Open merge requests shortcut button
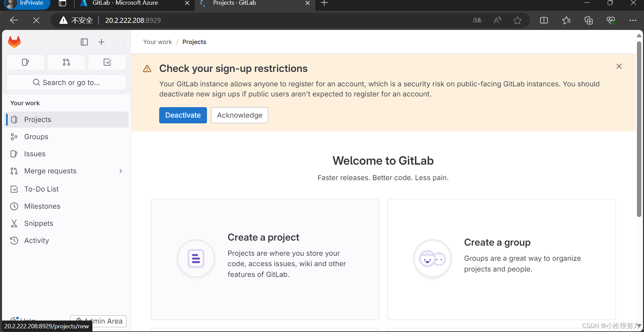The width and height of the screenshot is (644, 332). (66, 62)
